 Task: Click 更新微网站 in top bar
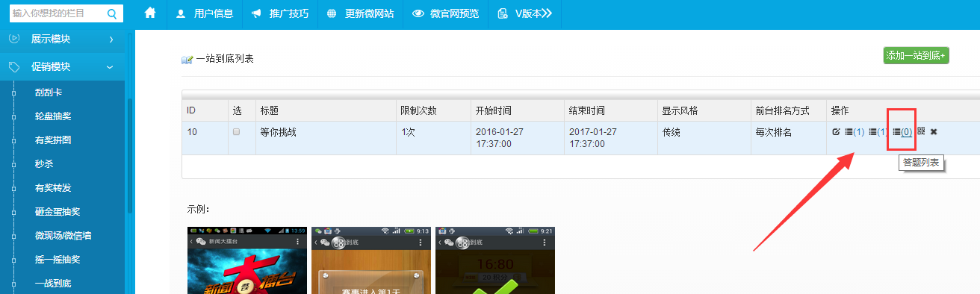coord(360,13)
